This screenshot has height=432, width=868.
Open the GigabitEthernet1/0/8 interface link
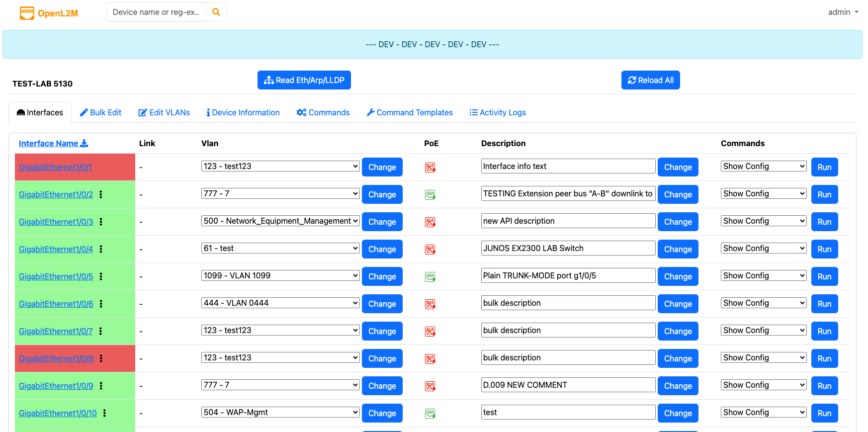coord(56,358)
